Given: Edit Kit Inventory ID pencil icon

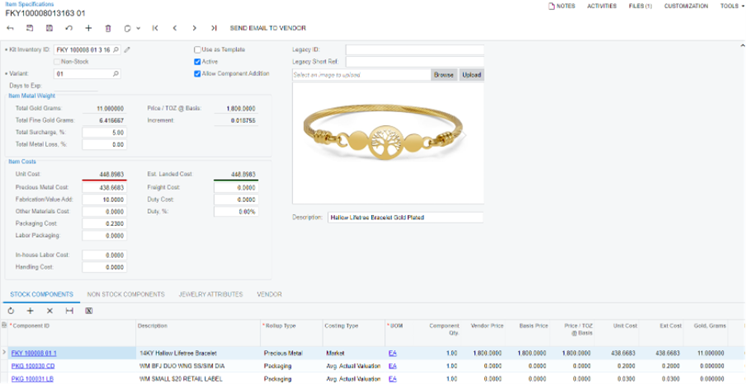Looking at the screenshot, I should (127, 49).
